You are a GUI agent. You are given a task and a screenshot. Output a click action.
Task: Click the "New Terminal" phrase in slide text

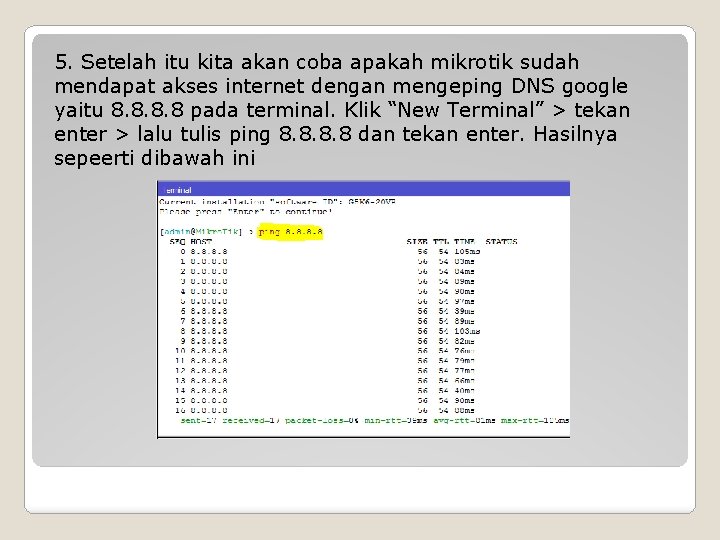click(466, 110)
